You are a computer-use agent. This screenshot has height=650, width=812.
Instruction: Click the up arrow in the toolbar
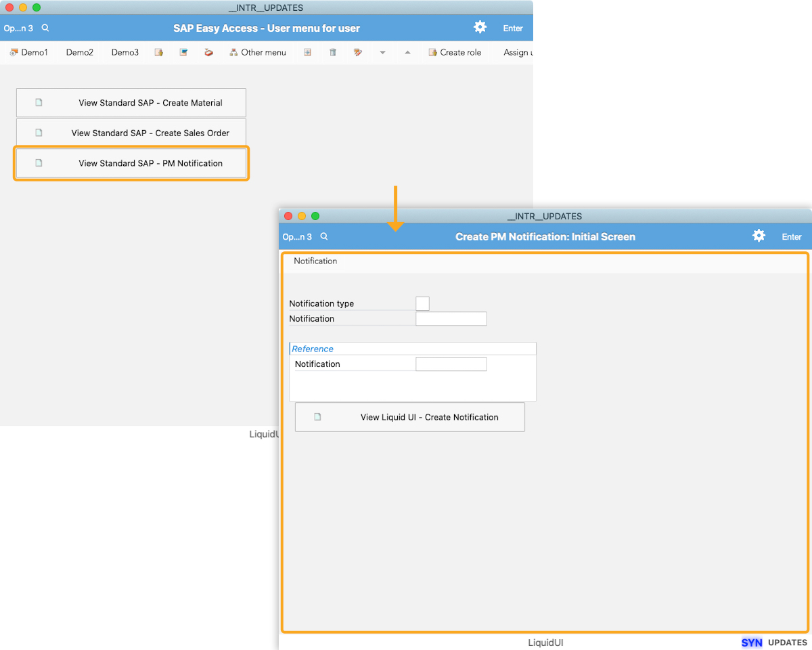tap(407, 53)
